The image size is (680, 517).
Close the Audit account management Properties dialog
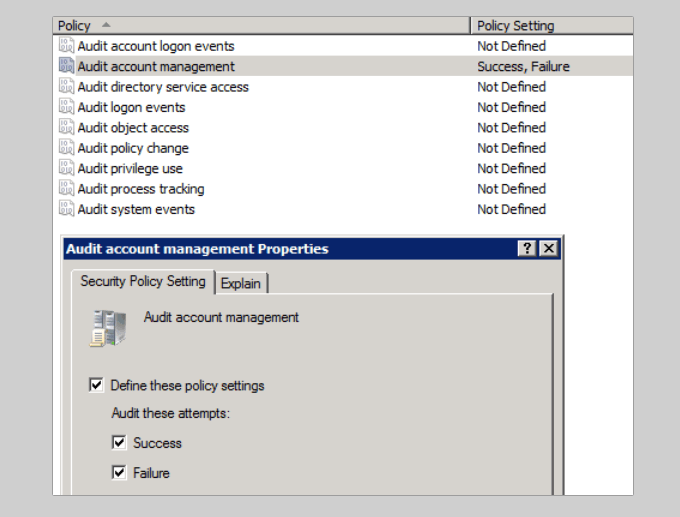(x=548, y=249)
